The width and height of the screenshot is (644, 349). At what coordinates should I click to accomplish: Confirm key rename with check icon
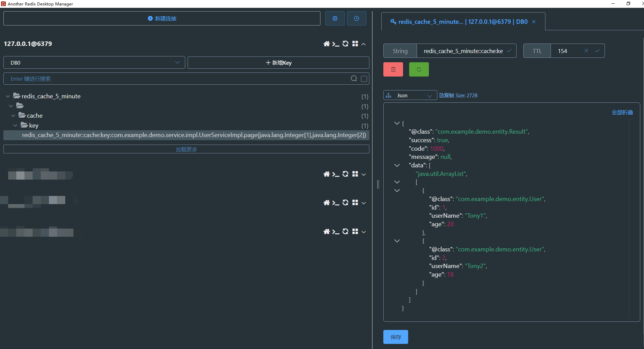click(x=509, y=51)
